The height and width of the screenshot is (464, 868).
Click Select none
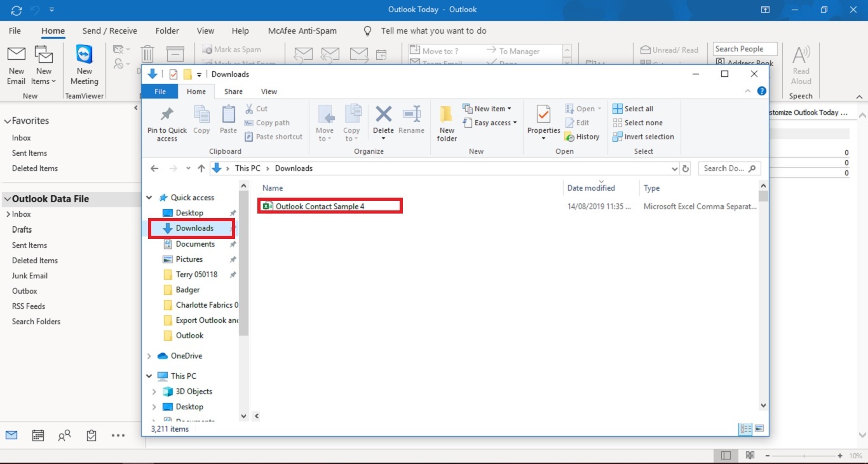click(x=637, y=123)
